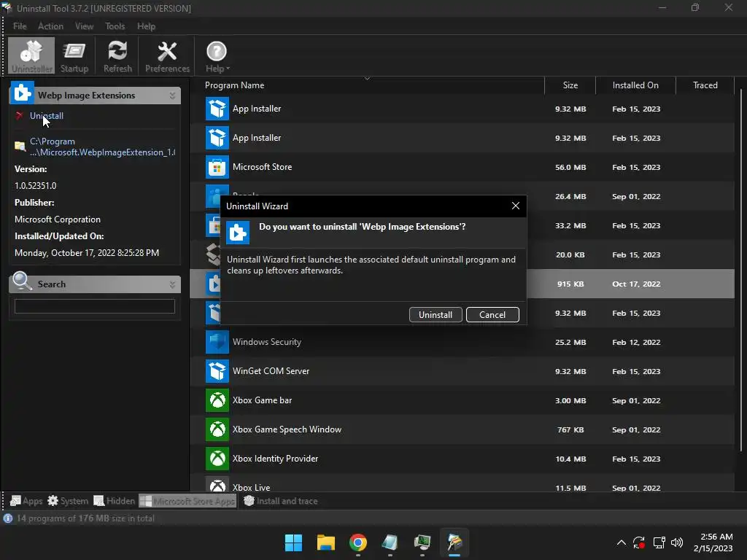
Task: Click the info icon in the status bar
Action: tap(7, 518)
